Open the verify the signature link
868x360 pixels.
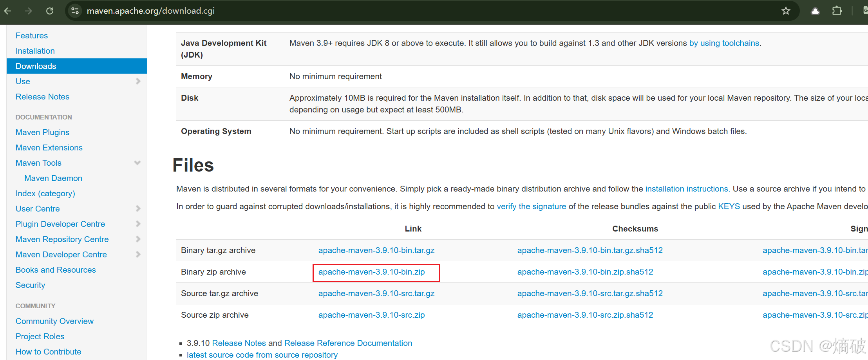(531, 206)
